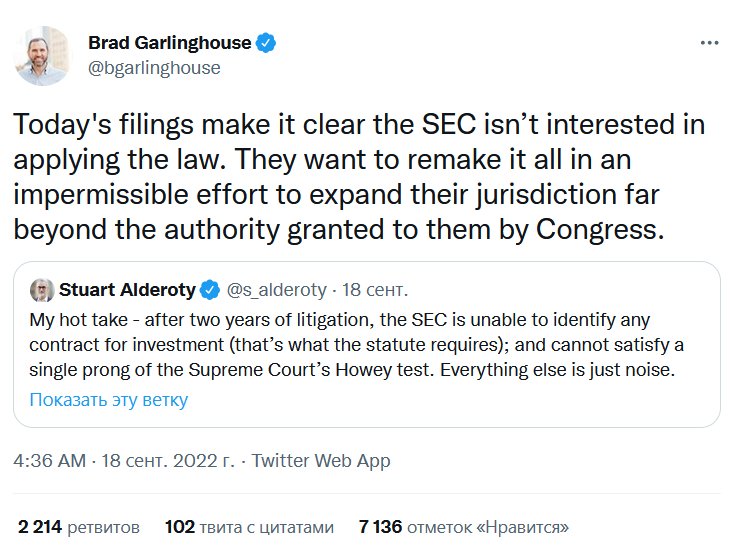Open the quoted tweet text about Howey test
Screen dimensions: 730x550
pyautogui.click(x=356, y=345)
